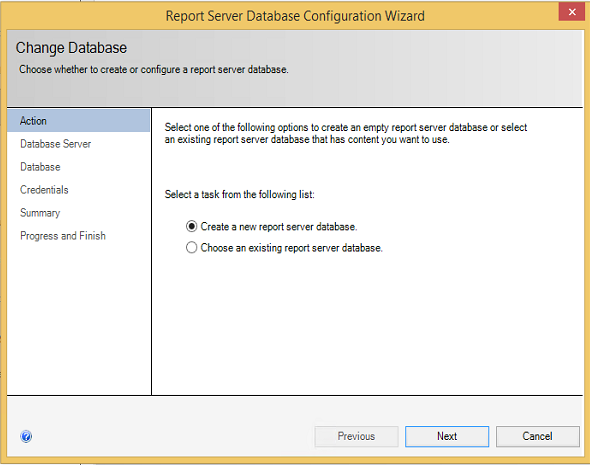The image size is (590, 465).
Task: Go to the Database Server step
Action: (x=56, y=144)
